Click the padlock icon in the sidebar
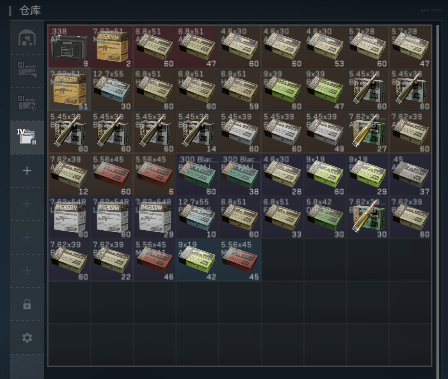This screenshot has width=448, height=379. [27, 304]
